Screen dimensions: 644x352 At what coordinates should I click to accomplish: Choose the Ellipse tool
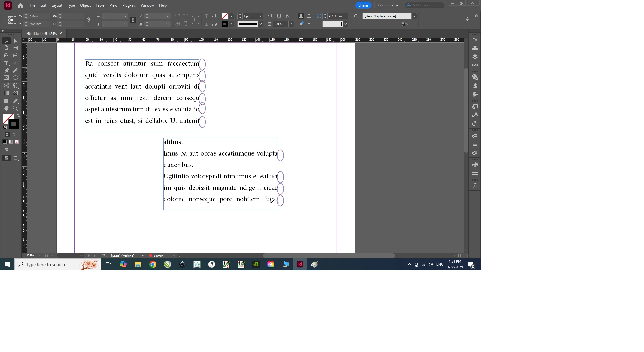(x=15, y=78)
